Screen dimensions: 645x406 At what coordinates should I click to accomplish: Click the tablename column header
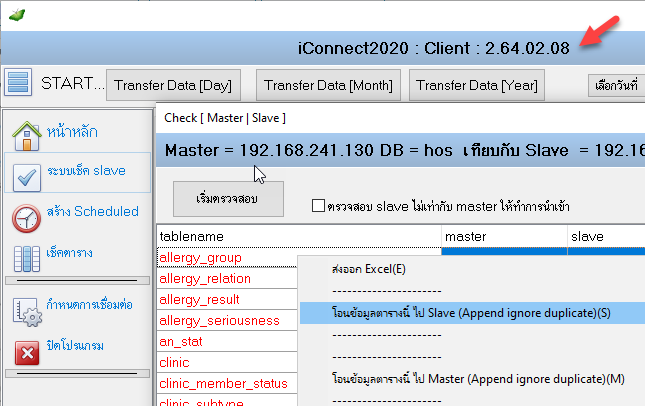[299, 236]
